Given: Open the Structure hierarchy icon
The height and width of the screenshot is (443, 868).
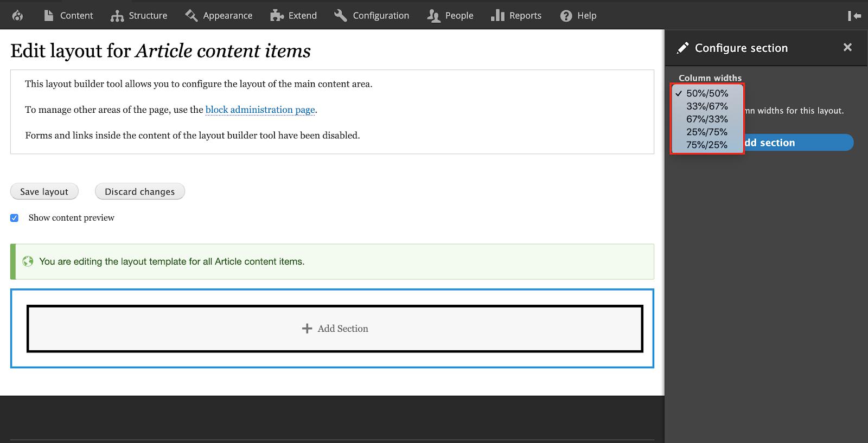Looking at the screenshot, I should pyautogui.click(x=117, y=16).
